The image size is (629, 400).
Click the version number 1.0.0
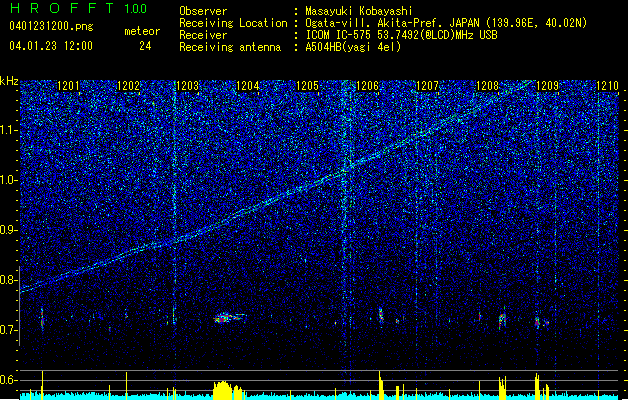coord(136,8)
